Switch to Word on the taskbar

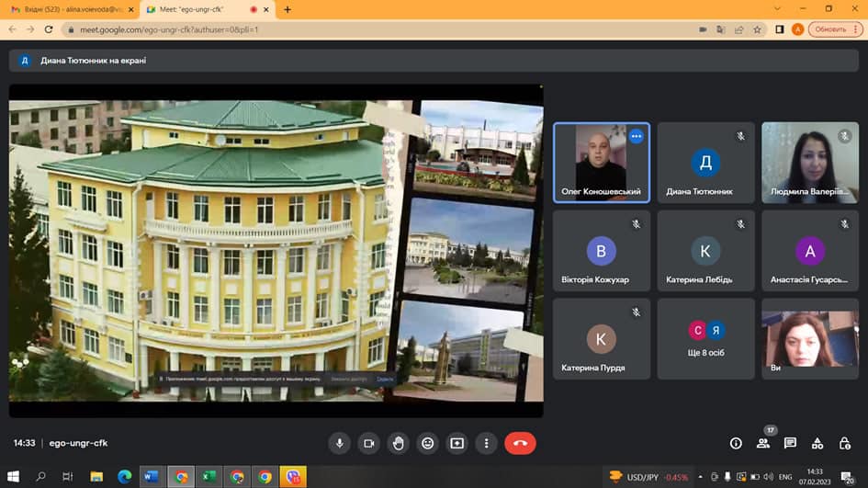point(152,476)
